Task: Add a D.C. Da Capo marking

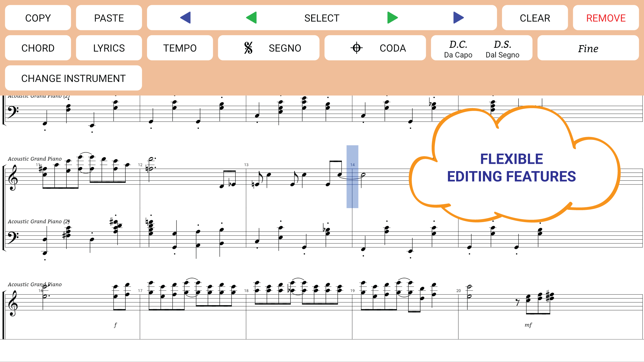Action: point(458,49)
